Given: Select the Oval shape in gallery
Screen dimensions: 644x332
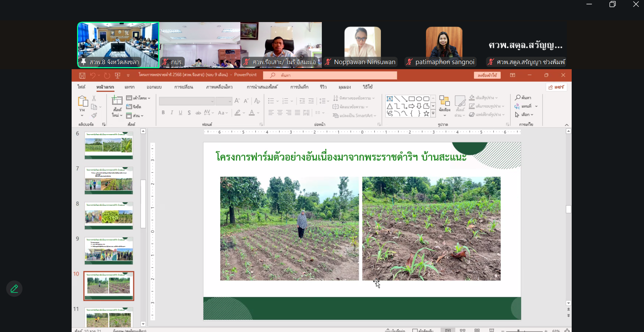Looking at the screenshot, I should coord(419,99).
